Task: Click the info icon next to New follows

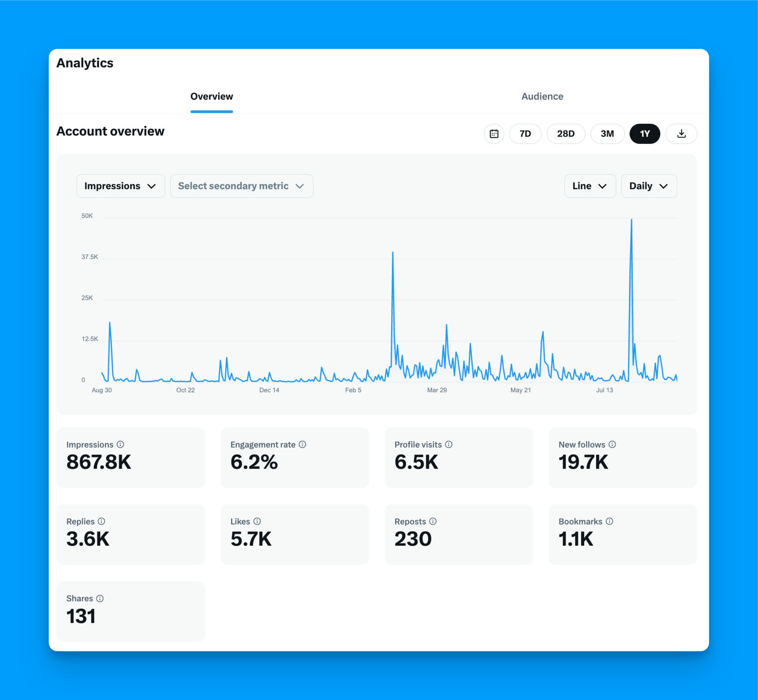Action: coord(613,444)
